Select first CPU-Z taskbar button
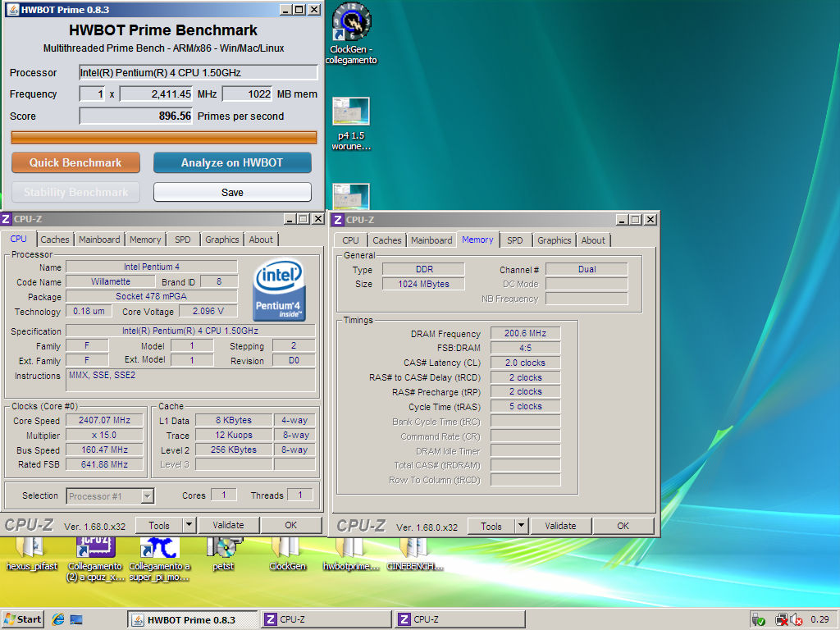Viewport: 840px width, 630px height. point(326,620)
